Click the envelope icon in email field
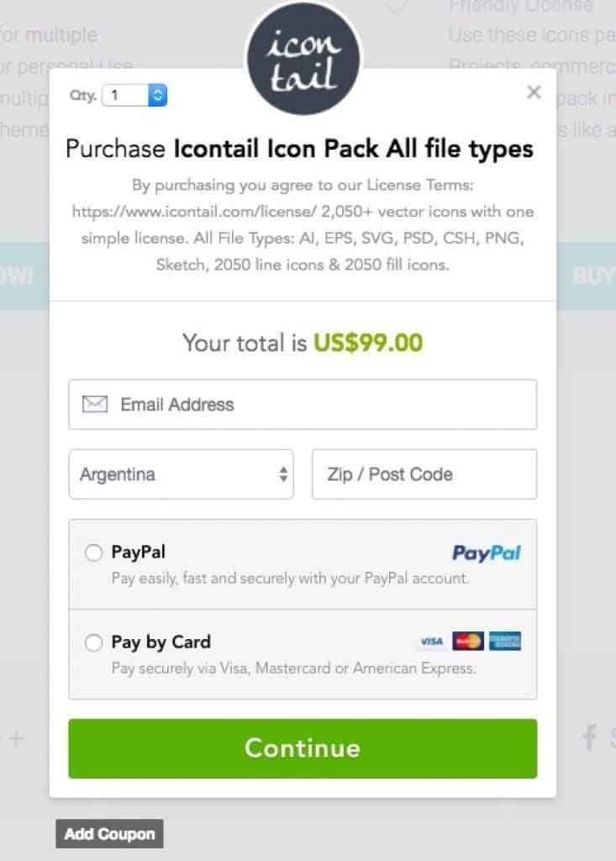This screenshot has height=861, width=616. pyautogui.click(x=95, y=404)
